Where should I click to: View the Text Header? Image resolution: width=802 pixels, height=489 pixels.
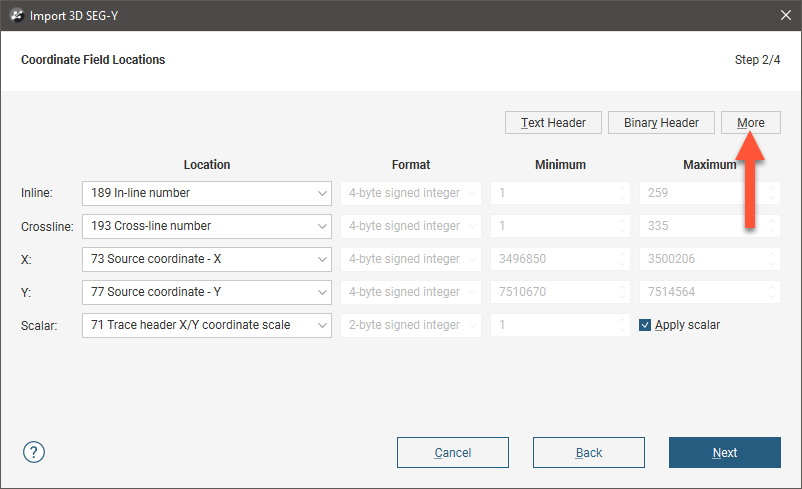click(553, 123)
